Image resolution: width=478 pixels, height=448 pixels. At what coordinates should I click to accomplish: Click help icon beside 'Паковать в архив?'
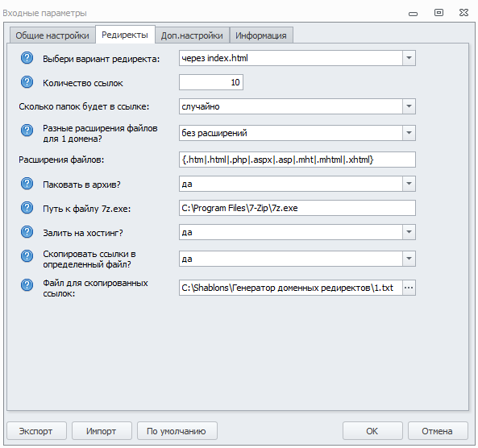[x=27, y=184]
